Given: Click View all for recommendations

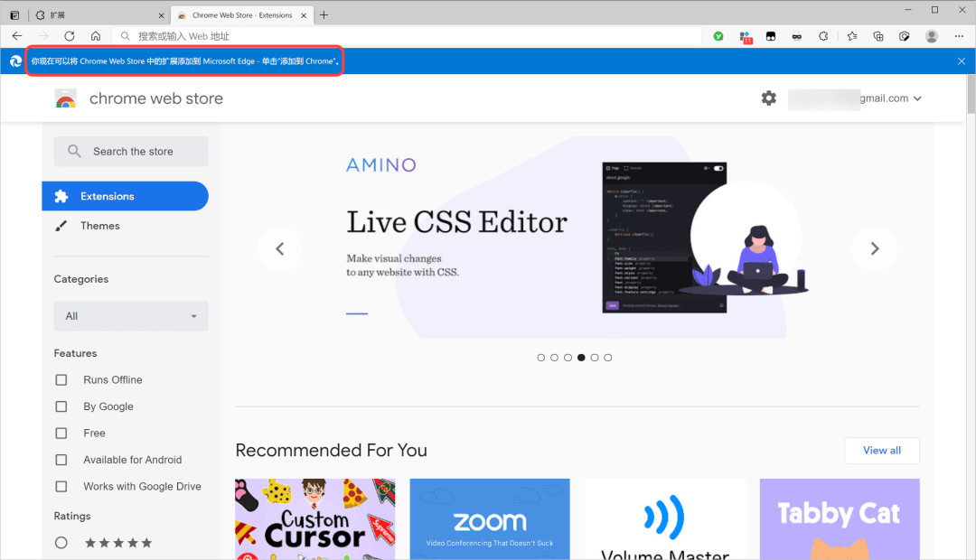Looking at the screenshot, I should (881, 451).
